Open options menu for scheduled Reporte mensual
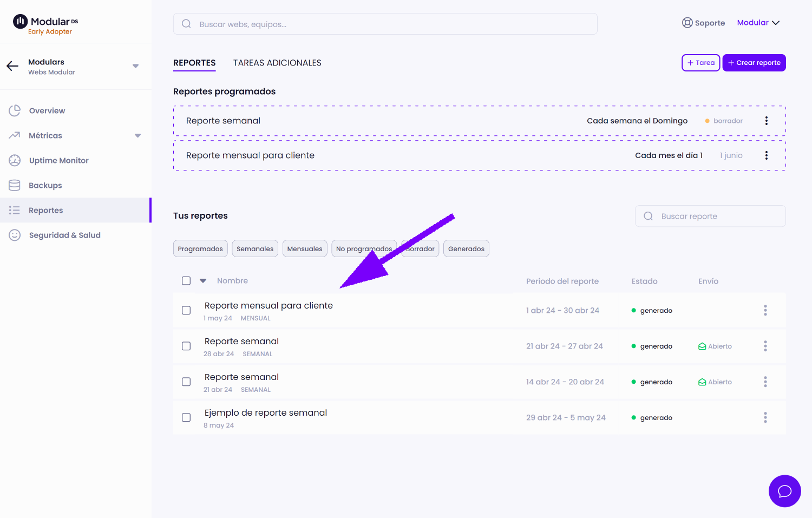 (x=767, y=155)
